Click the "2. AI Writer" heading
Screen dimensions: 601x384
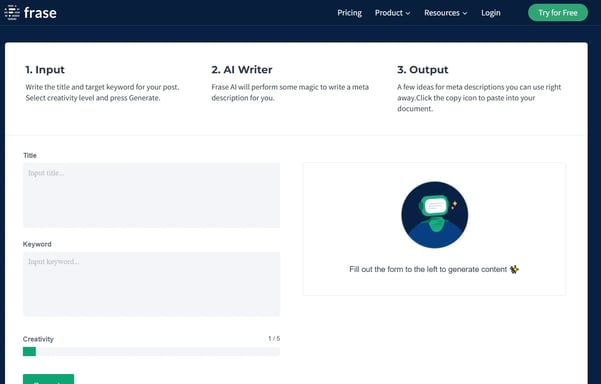242,70
